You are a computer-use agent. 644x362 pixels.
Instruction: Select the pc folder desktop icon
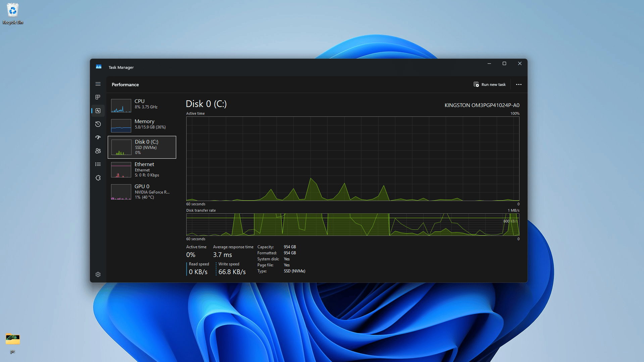point(12,343)
